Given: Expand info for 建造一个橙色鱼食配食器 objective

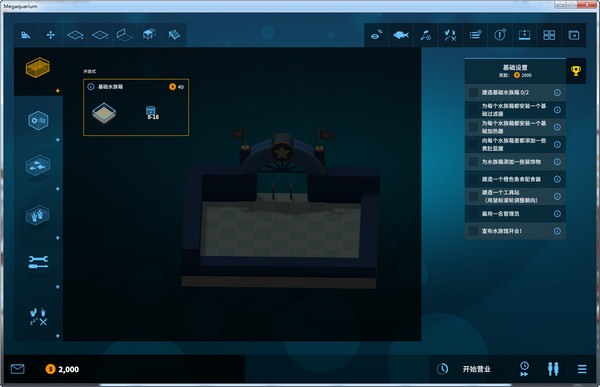Looking at the screenshot, I should [x=557, y=179].
